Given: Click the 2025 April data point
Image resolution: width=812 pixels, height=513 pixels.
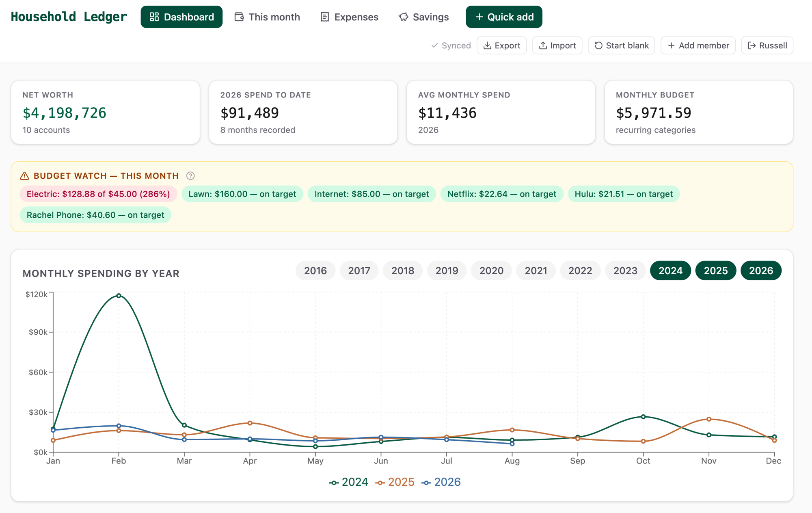Looking at the screenshot, I should 250,423.
